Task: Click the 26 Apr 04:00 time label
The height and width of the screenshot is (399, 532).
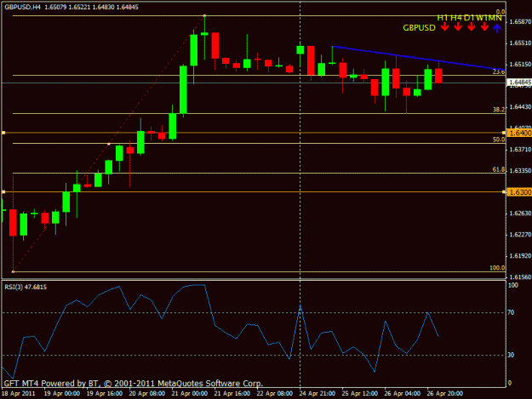Action: point(403,394)
